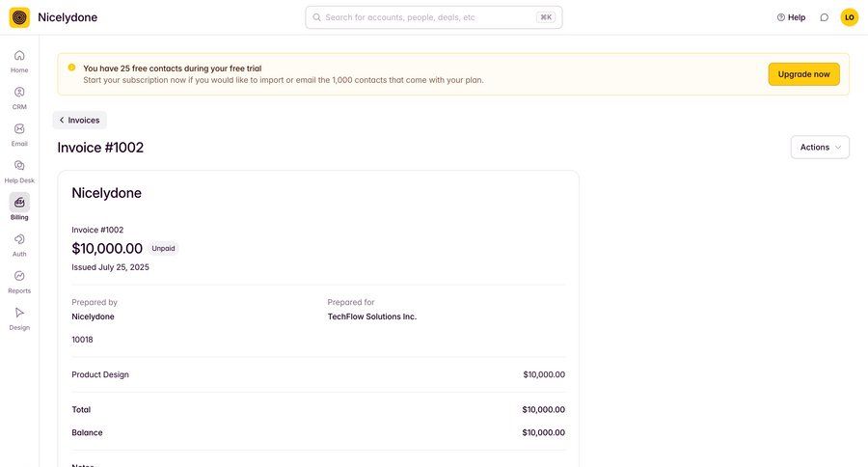Click the free trial contacts heading
Screen dimensions: 868x467
pyautogui.click(x=173, y=69)
